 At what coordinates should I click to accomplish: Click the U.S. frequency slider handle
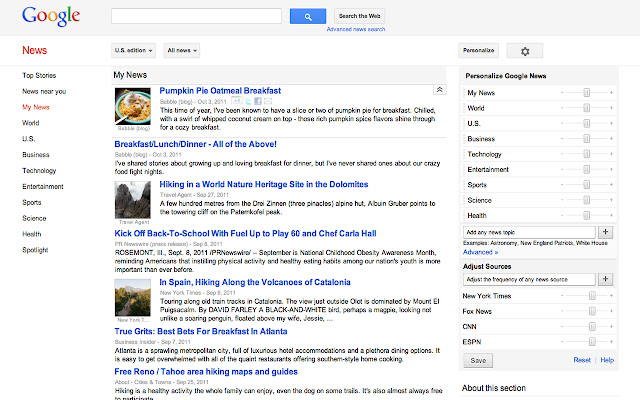point(587,123)
